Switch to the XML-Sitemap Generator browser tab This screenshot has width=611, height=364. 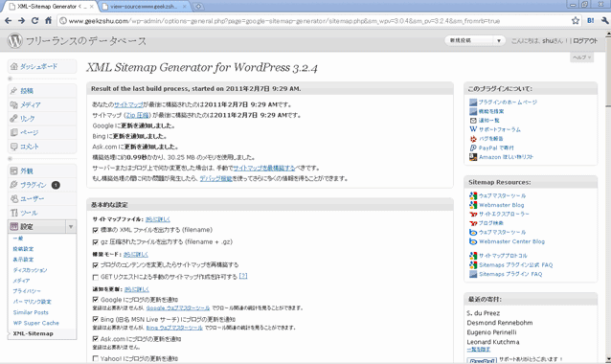pos(50,7)
